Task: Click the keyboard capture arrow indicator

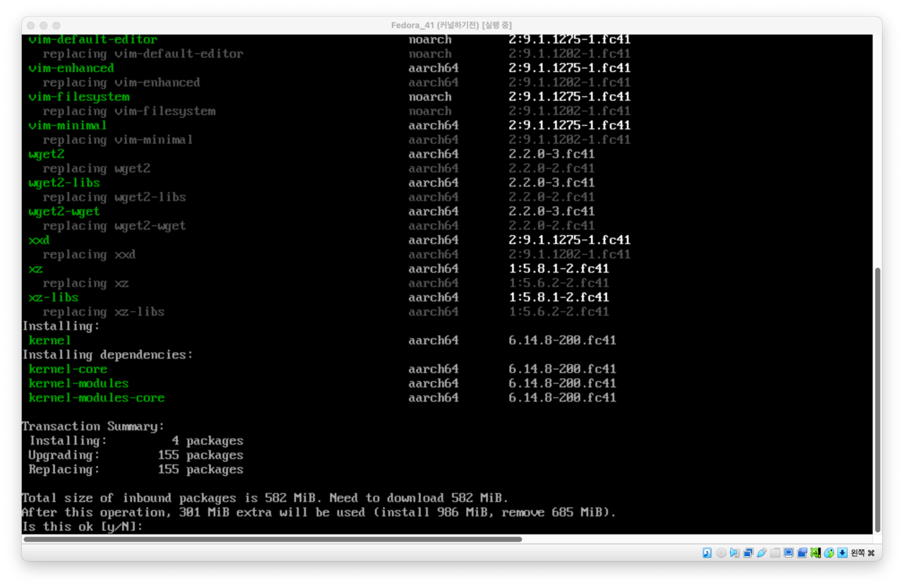Action: click(842, 553)
